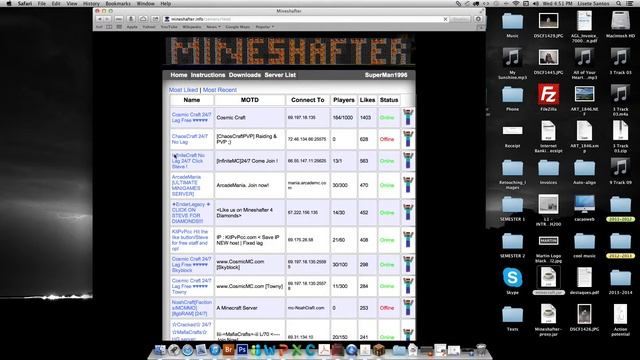Open the SuperMan1996 account link
Image resolution: width=640 pixels, height=360 pixels.
386,75
